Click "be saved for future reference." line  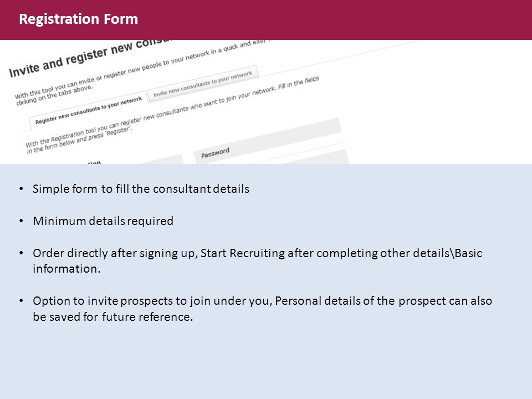click(x=112, y=317)
